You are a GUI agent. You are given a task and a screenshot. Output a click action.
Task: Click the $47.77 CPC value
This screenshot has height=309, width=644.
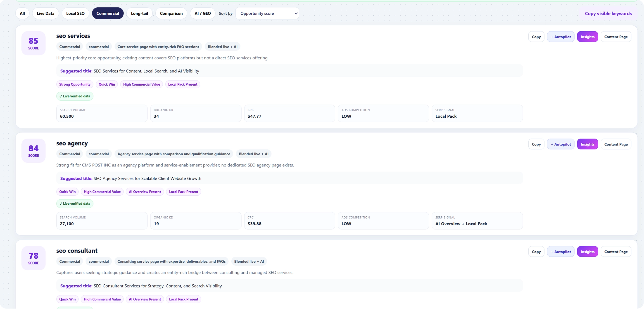point(254,116)
